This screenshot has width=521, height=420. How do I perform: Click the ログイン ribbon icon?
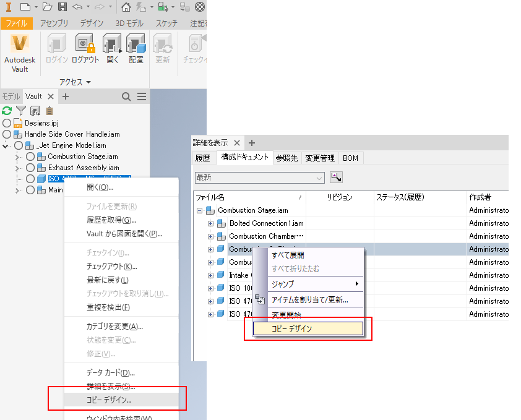tap(57, 48)
